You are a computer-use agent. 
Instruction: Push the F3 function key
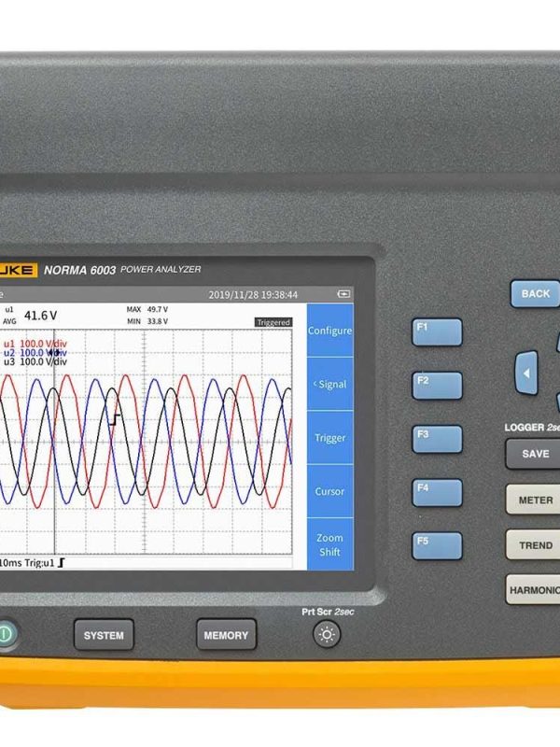[437, 439]
